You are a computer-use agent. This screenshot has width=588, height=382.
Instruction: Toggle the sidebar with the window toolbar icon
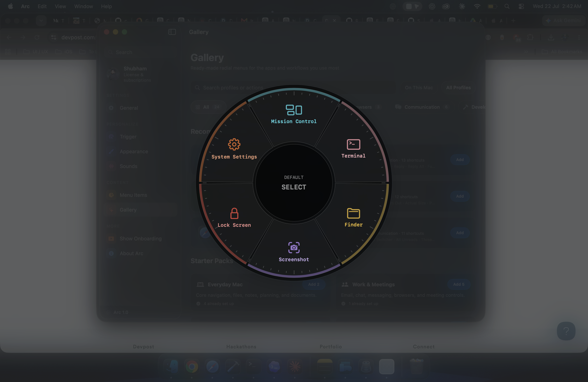172,32
